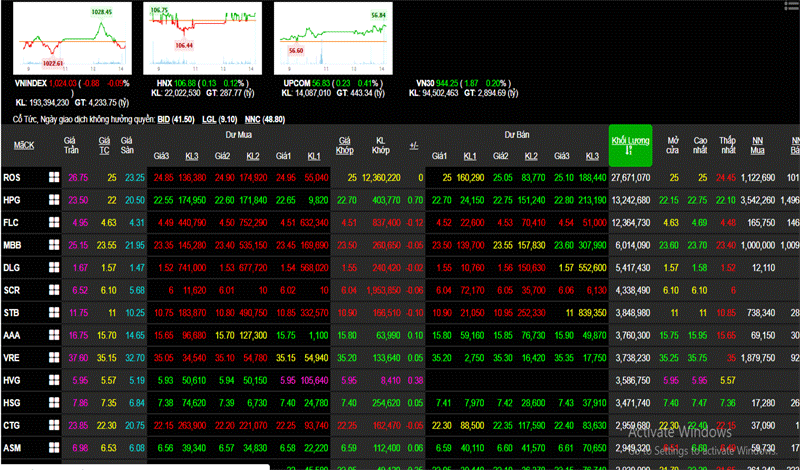
Task: Click VRE NN Mua value 1,879,750
Action: [757, 358]
